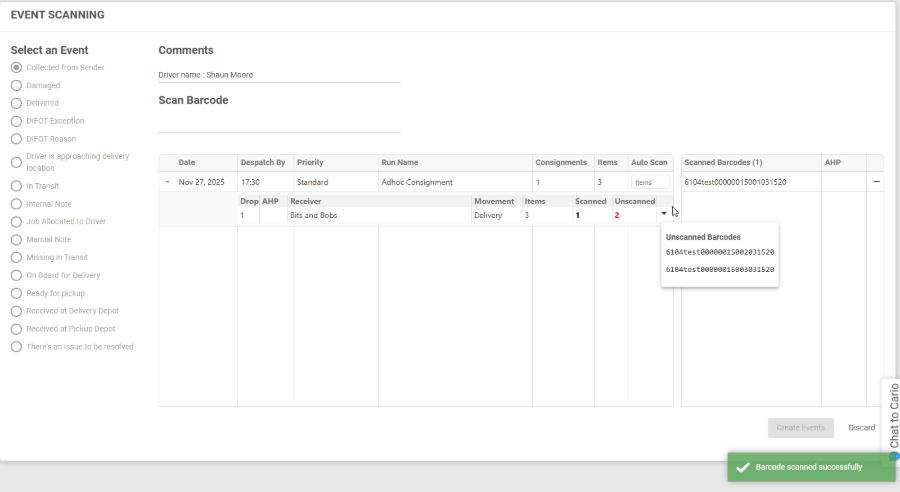Click the Discard link
Image resolution: width=900 pixels, height=492 pixels.
[861, 428]
